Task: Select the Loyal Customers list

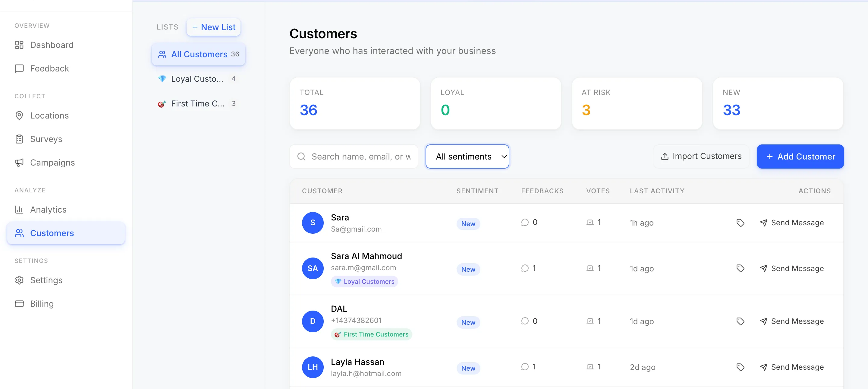Action: pos(199,79)
